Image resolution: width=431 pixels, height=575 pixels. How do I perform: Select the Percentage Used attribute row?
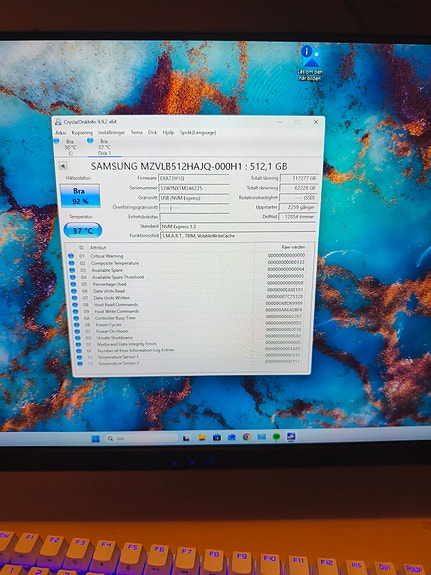tap(187, 284)
